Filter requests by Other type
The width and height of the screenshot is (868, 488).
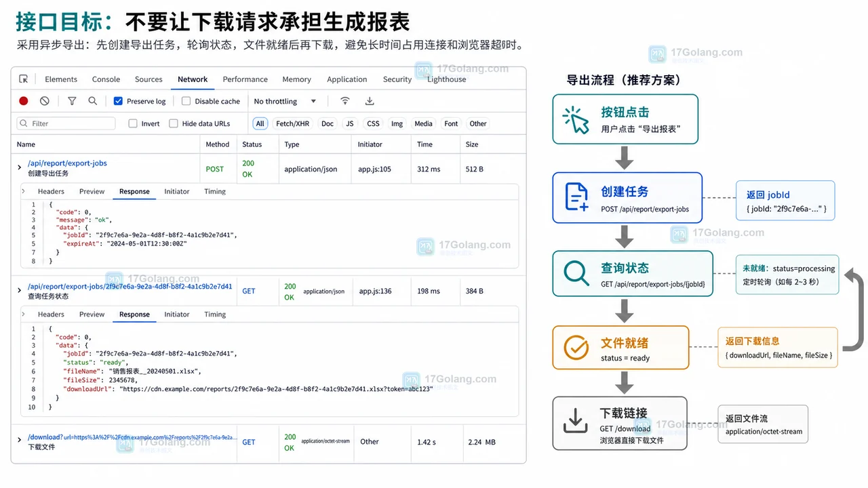pyautogui.click(x=478, y=123)
